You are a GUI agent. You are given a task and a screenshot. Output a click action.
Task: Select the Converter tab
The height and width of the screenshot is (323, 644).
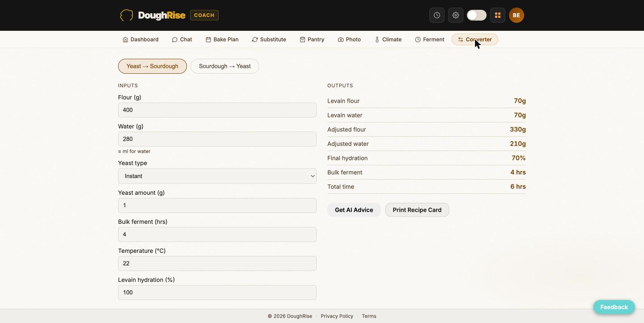coord(475,39)
